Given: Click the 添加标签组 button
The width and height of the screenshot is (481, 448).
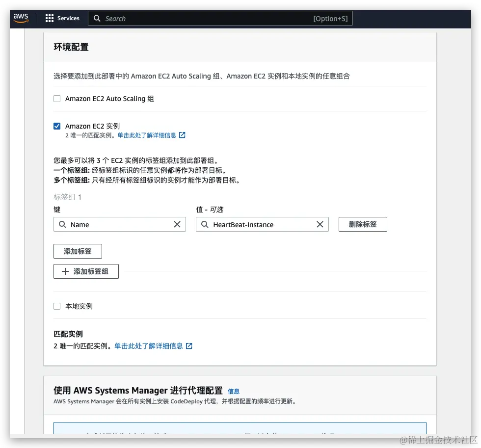Looking at the screenshot, I should (86, 271).
